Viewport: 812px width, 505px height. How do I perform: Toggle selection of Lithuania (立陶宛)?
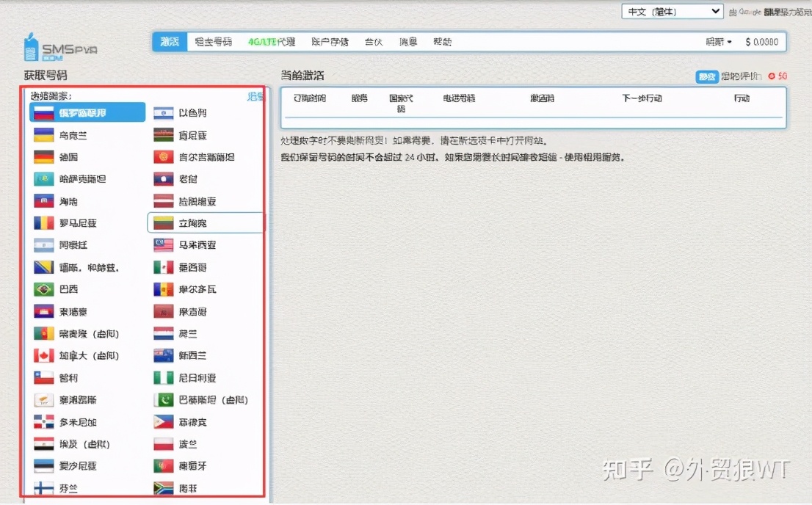(204, 222)
